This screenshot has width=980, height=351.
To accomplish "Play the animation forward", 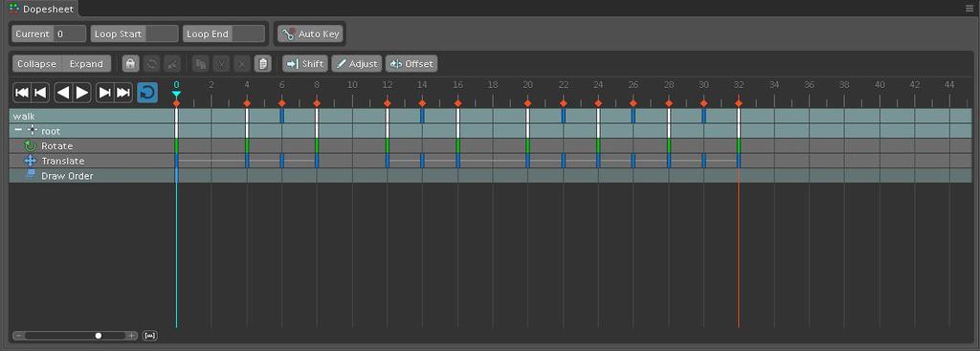I will tap(82, 93).
